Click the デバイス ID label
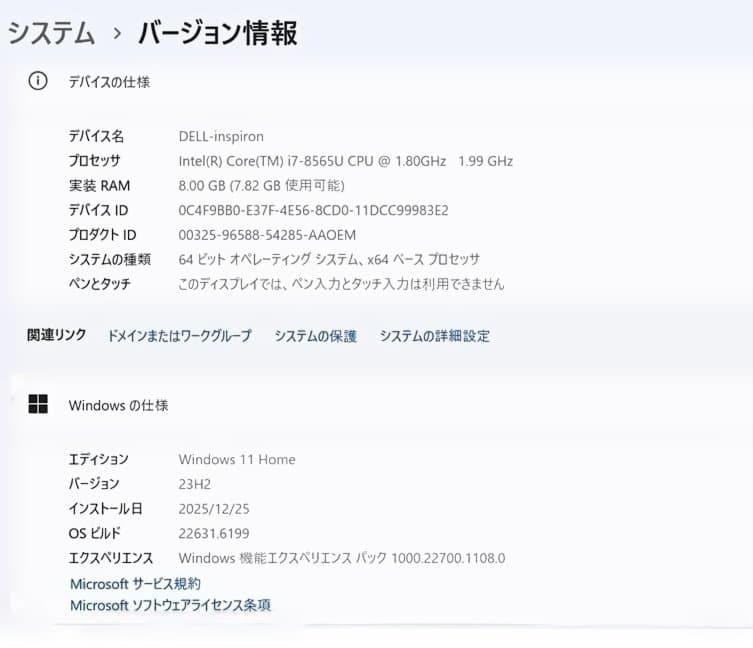 (x=98, y=210)
